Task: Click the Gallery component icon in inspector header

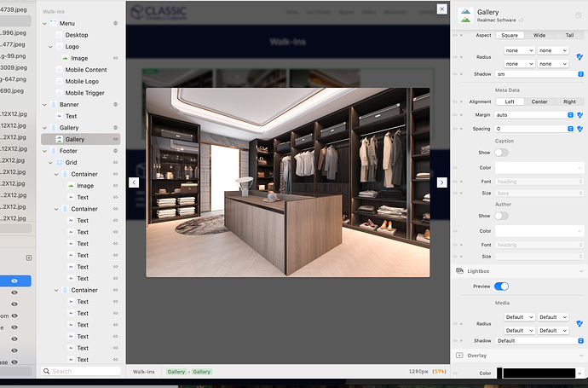Action: (465, 15)
